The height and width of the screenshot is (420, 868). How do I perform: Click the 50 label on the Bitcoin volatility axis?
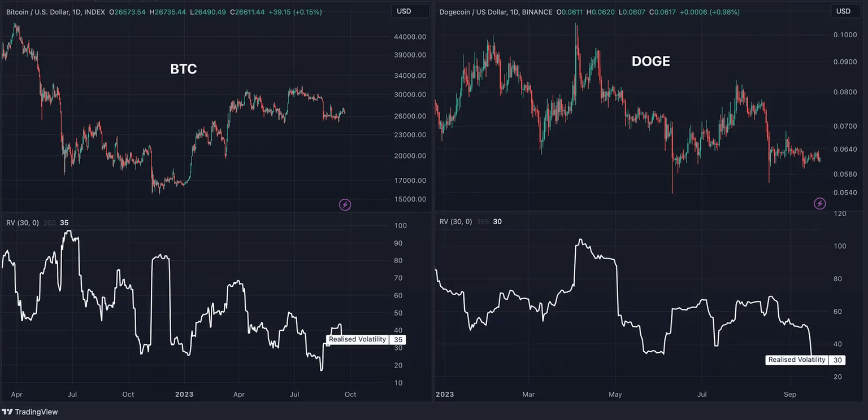(398, 313)
